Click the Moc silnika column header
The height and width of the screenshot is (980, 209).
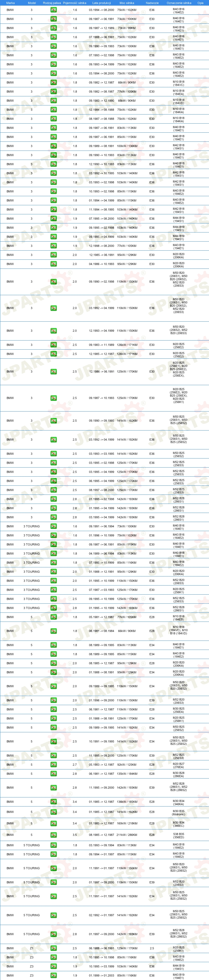127,3
